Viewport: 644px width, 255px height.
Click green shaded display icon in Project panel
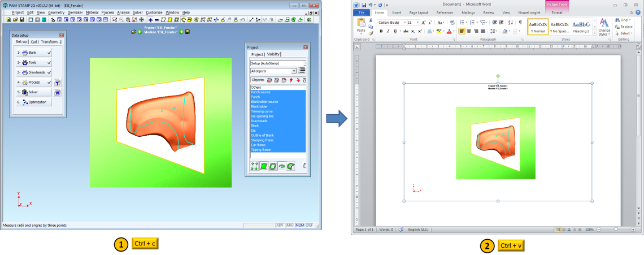click(264, 166)
